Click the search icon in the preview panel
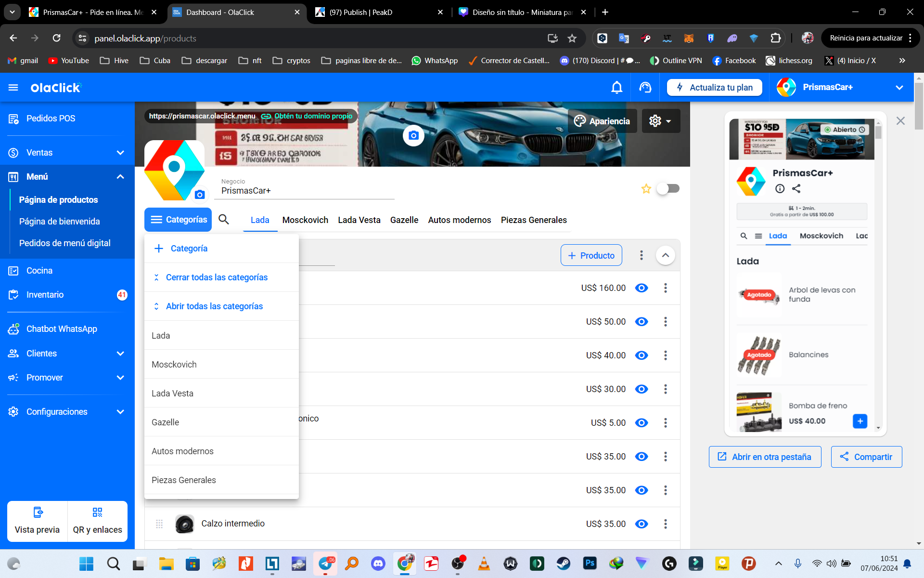The height and width of the screenshot is (578, 924). (744, 236)
